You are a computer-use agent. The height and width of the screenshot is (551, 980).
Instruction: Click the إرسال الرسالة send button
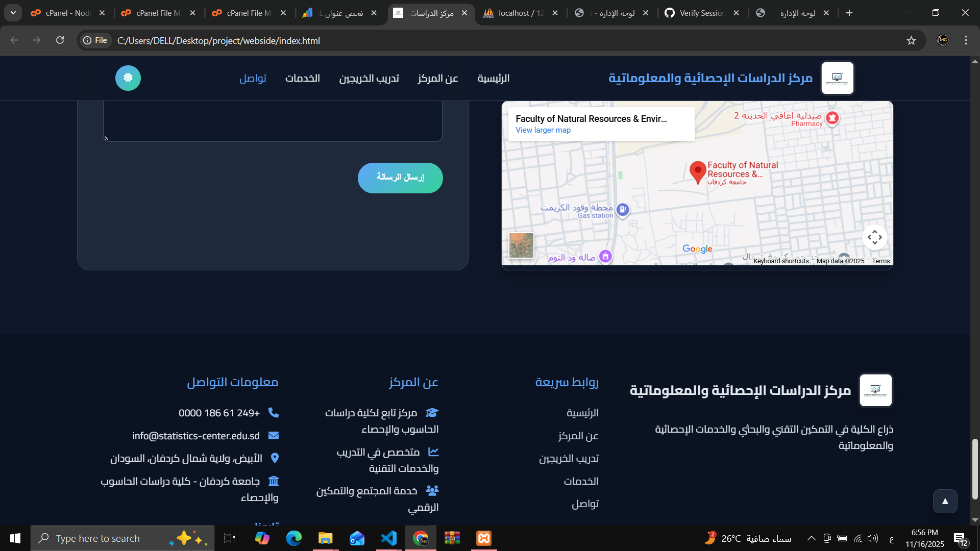click(x=400, y=178)
